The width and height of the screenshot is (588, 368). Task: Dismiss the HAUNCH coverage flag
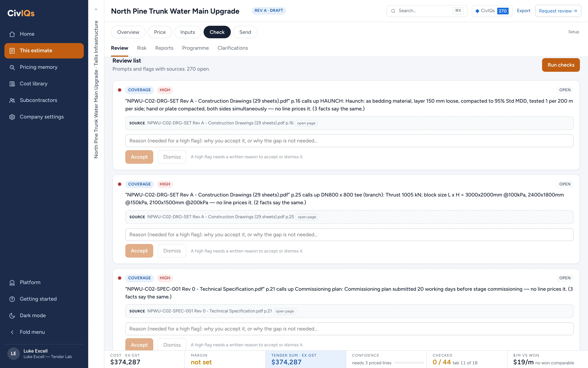pyautogui.click(x=172, y=157)
